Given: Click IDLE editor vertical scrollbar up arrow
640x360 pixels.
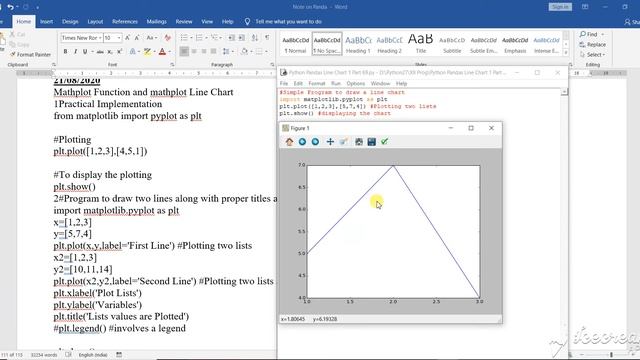Looking at the screenshot, I should click(564, 92).
